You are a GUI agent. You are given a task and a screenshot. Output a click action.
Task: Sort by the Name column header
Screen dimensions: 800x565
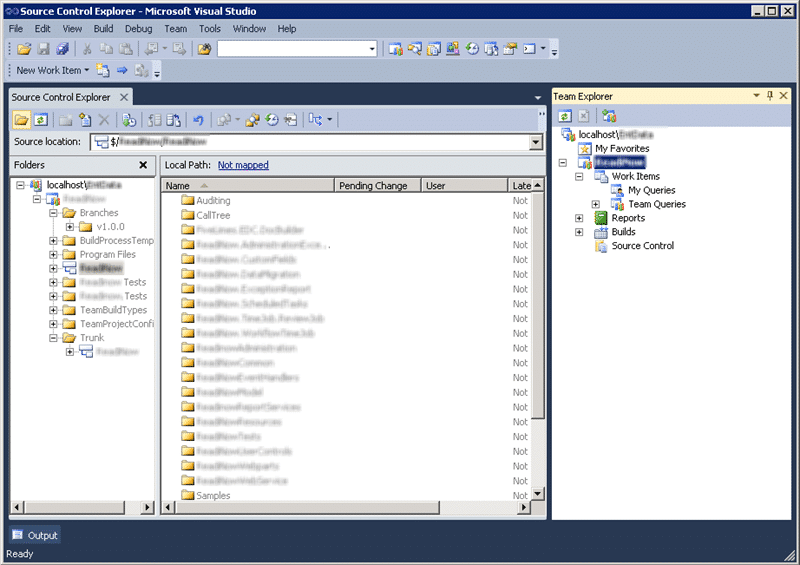pos(248,186)
